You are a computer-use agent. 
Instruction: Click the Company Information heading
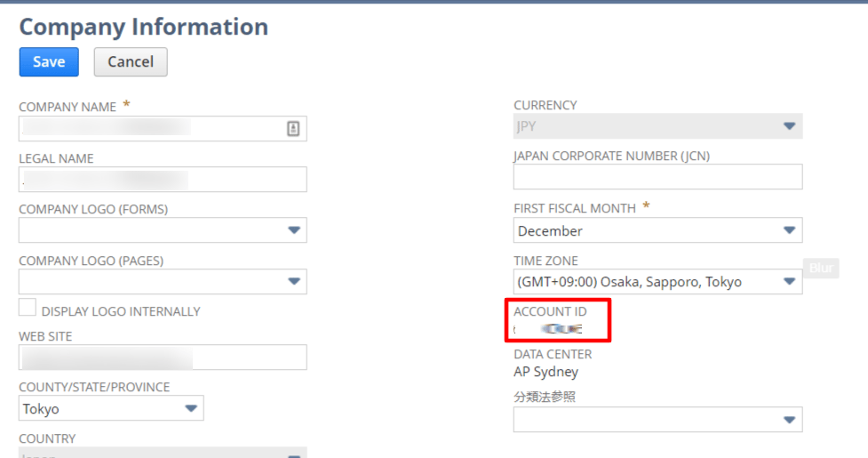pos(144,27)
